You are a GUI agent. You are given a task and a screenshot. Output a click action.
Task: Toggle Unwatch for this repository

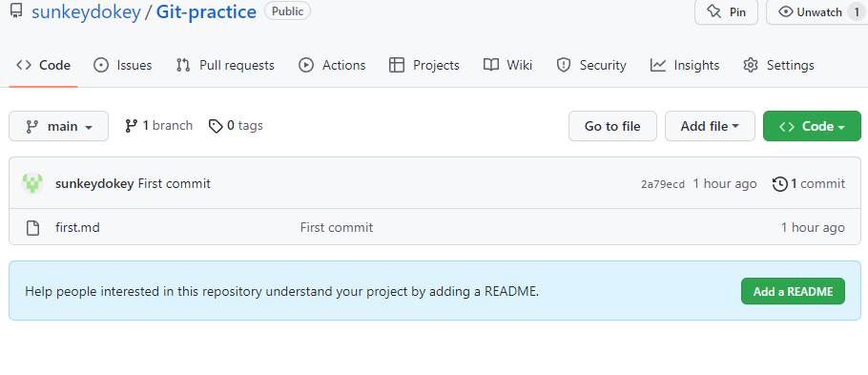[817, 11]
